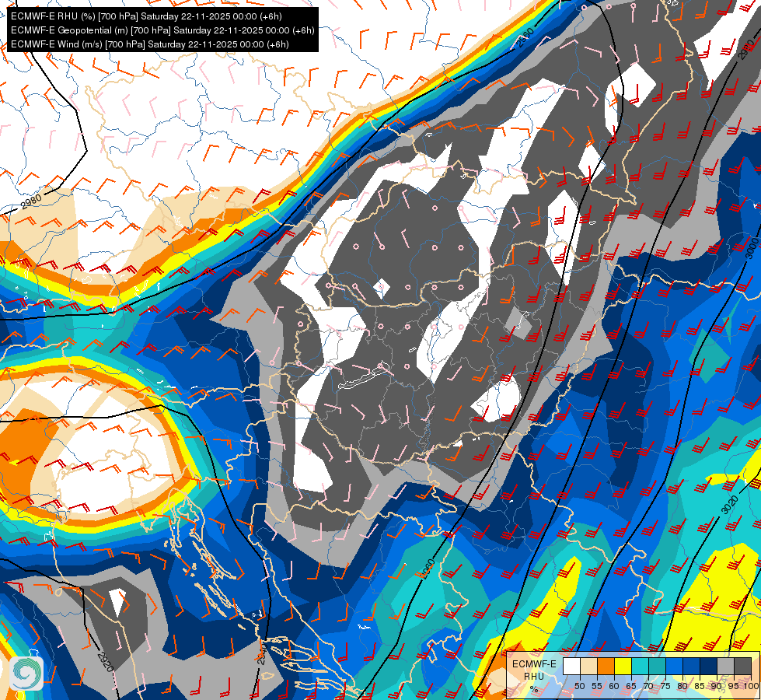Click the 2920 geopotential contour label

pyautogui.click(x=105, y=662)
